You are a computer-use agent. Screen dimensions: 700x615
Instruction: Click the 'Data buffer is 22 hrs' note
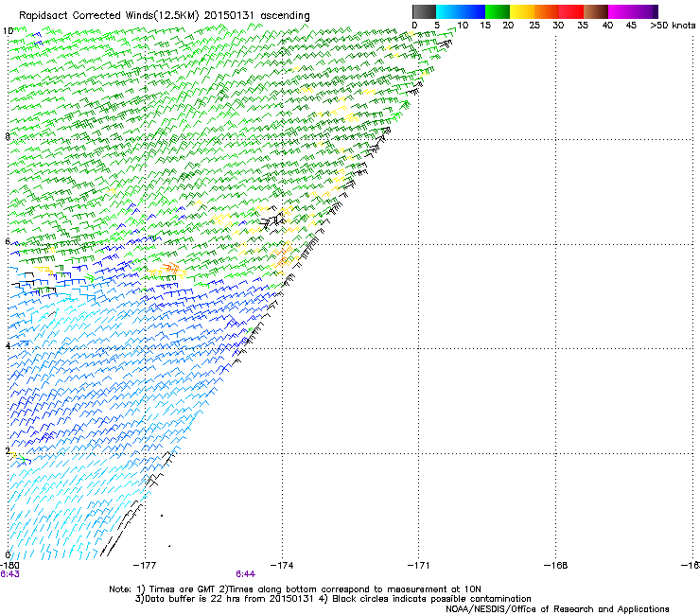point(194,599)
